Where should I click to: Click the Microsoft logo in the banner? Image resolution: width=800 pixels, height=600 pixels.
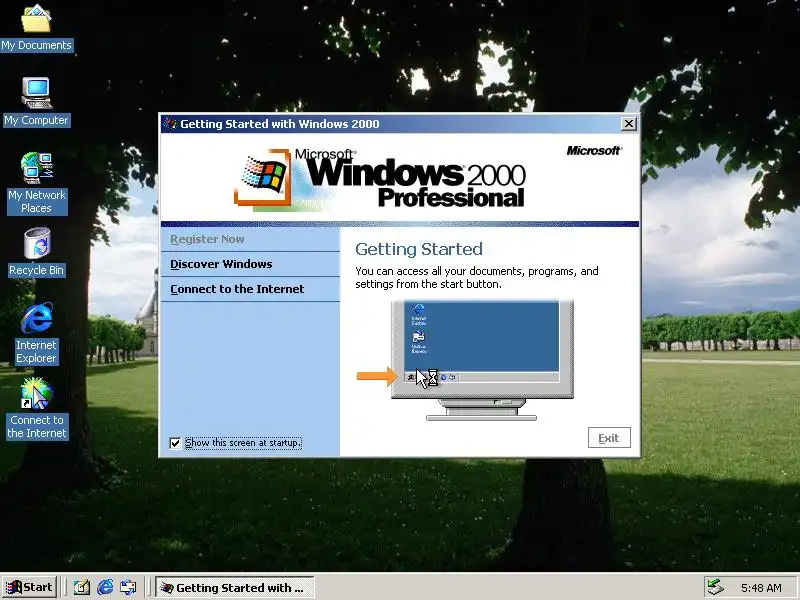pos(594,151)
